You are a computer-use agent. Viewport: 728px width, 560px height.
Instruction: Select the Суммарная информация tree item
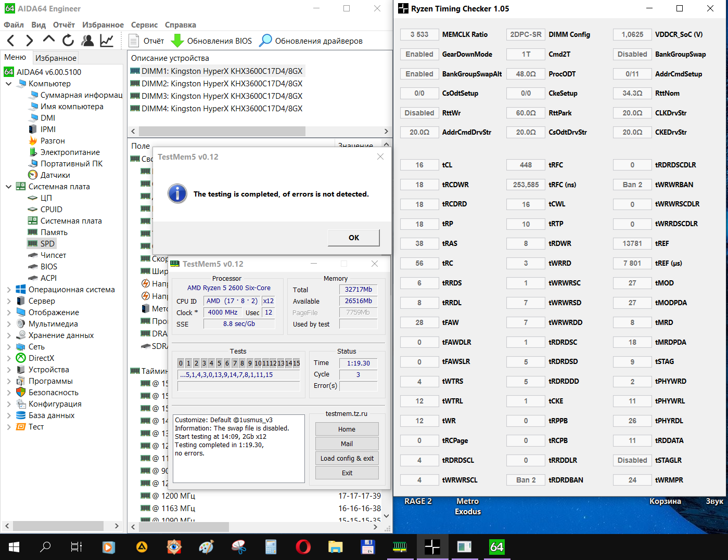75,95
